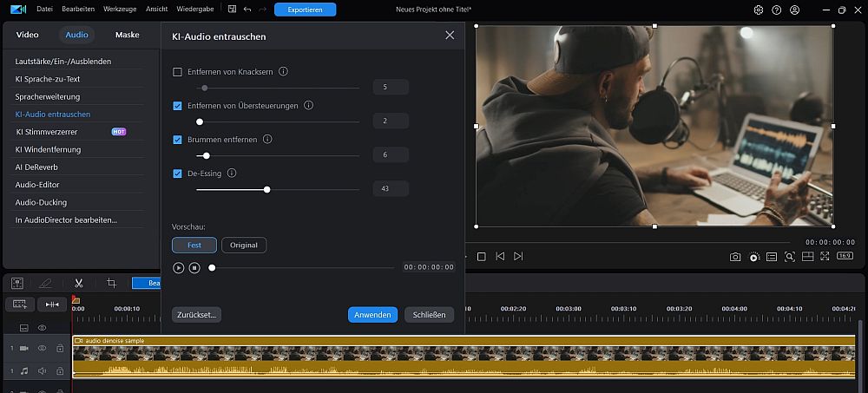Screen dimensions: 868x393
Task: Click Anwenden to apply denoise settings
Action: pyautogui.click(x=372, y=315)
